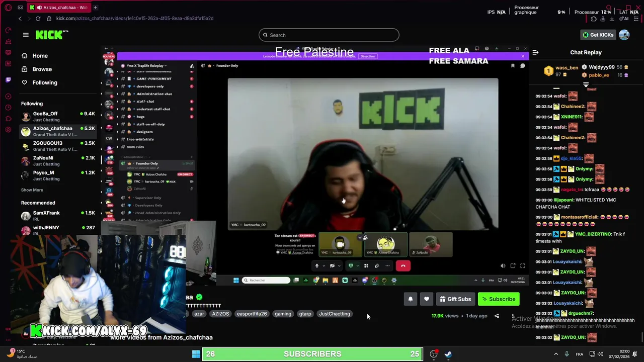Open the Kick hamburger sidebar menu
Screen dimensions: 644x362
26,35
